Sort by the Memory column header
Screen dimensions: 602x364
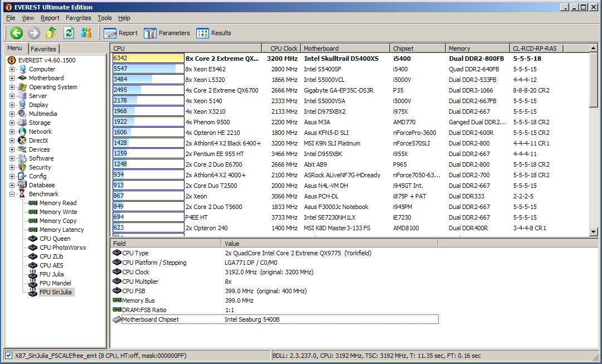[478, 48]
